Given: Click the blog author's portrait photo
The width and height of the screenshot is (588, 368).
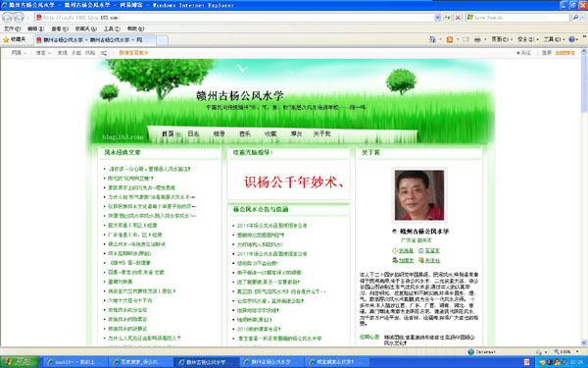Looking at the screenshot, I should [419, 195].
